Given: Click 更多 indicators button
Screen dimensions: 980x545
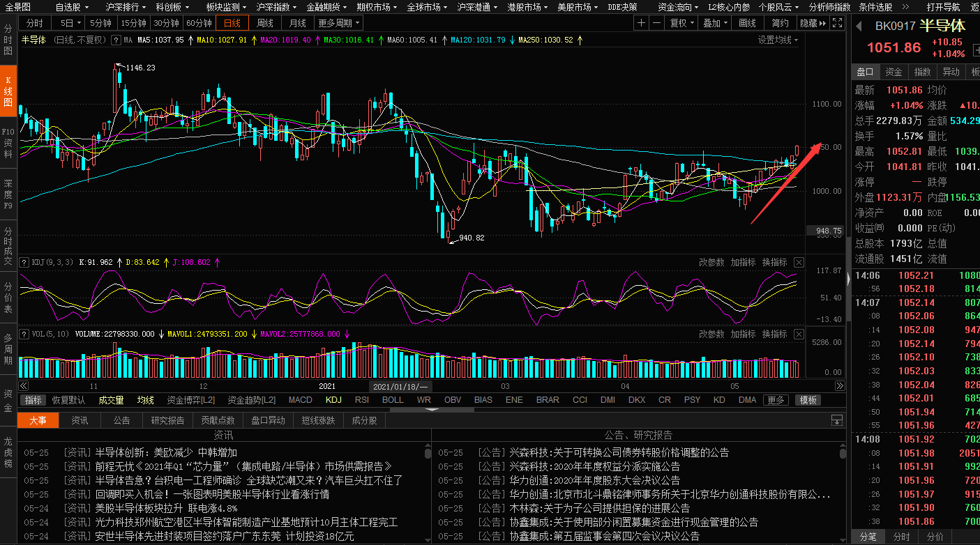Looking at the screenshot, I should coord(776,400).
